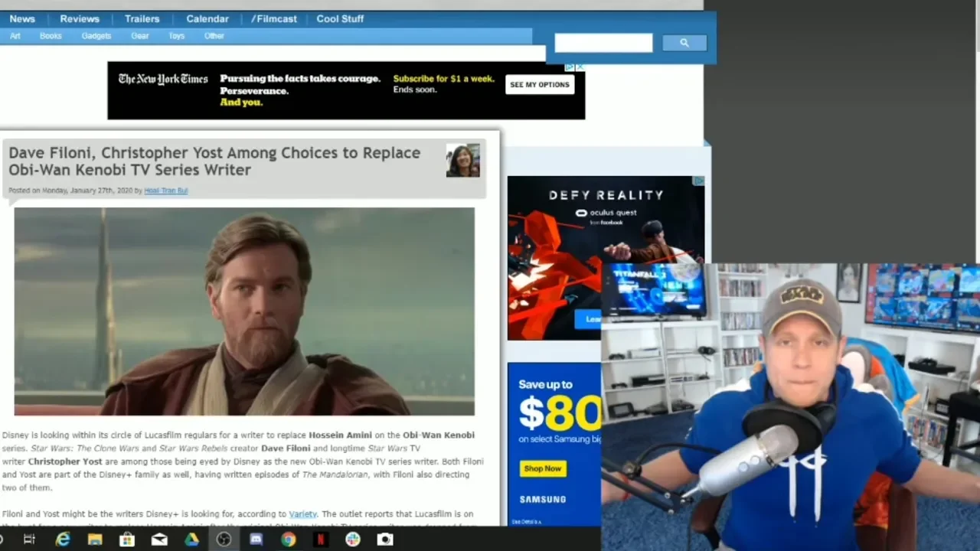
Task: Click the magnifier search button
Action: click(x=684, y=43)
